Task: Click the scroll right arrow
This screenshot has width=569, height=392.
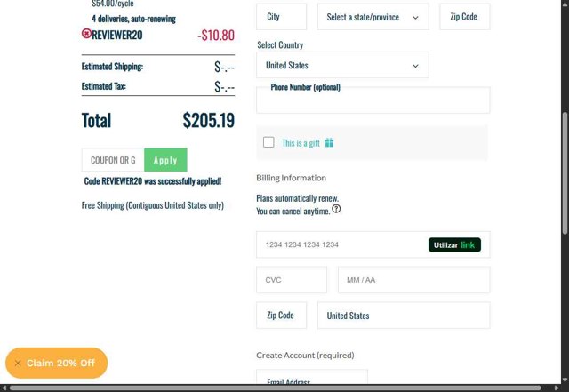Action: click(557, 388)
